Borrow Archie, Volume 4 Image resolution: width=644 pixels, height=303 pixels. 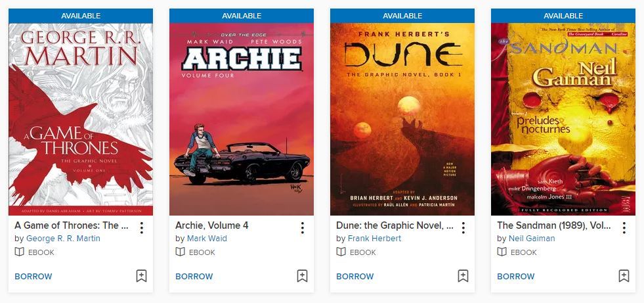tap(194, 277)
